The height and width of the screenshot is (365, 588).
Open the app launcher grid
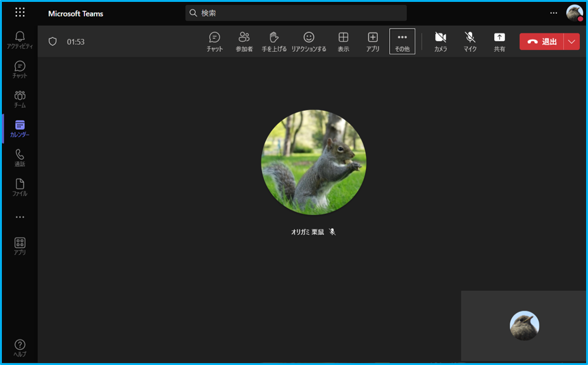(20, 13)
